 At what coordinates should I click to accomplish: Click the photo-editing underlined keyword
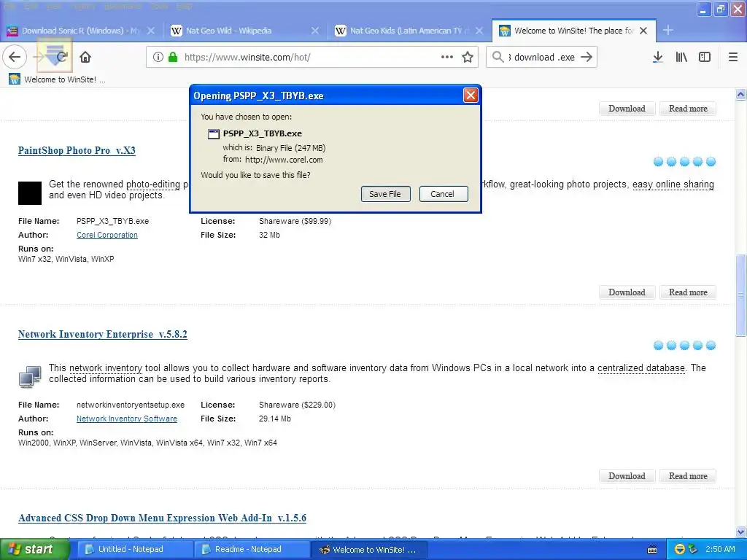(x=153, y=184)
